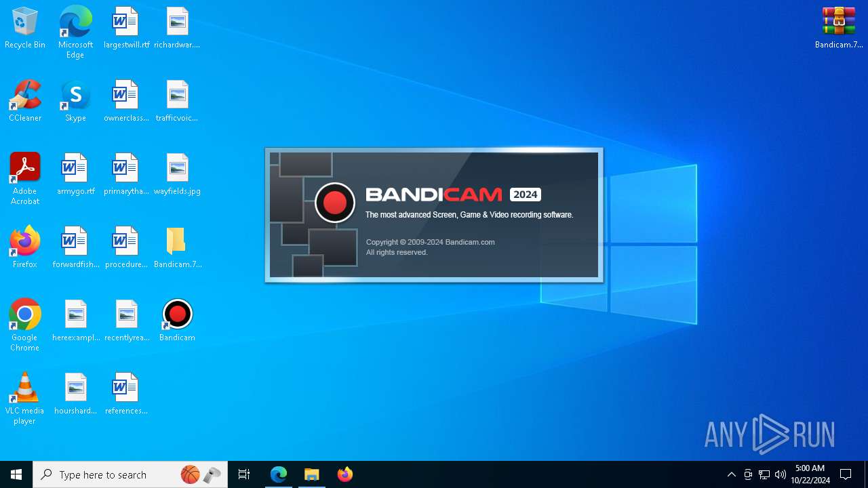Select recentlyrea... image file
This screenshot has width=868, height=488.
[x=126, y=321]
